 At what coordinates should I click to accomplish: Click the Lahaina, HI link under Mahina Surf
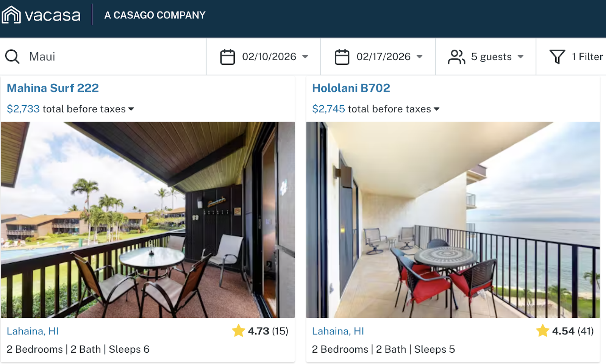coord(33,331)
